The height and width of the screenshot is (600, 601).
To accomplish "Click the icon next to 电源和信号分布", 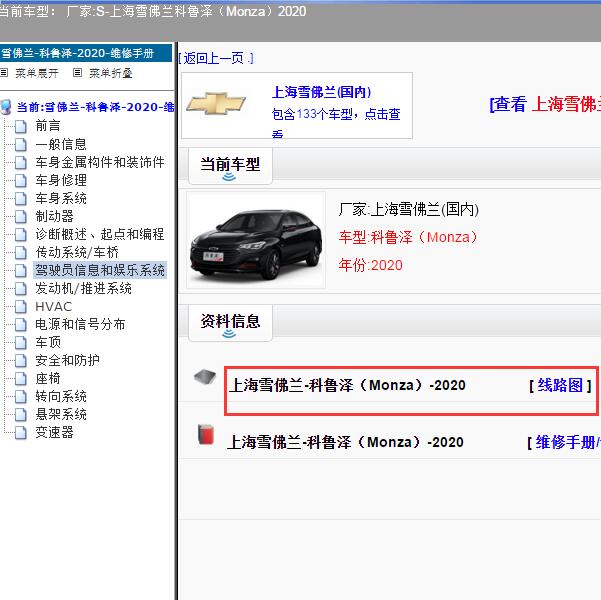I will [21, 324].
